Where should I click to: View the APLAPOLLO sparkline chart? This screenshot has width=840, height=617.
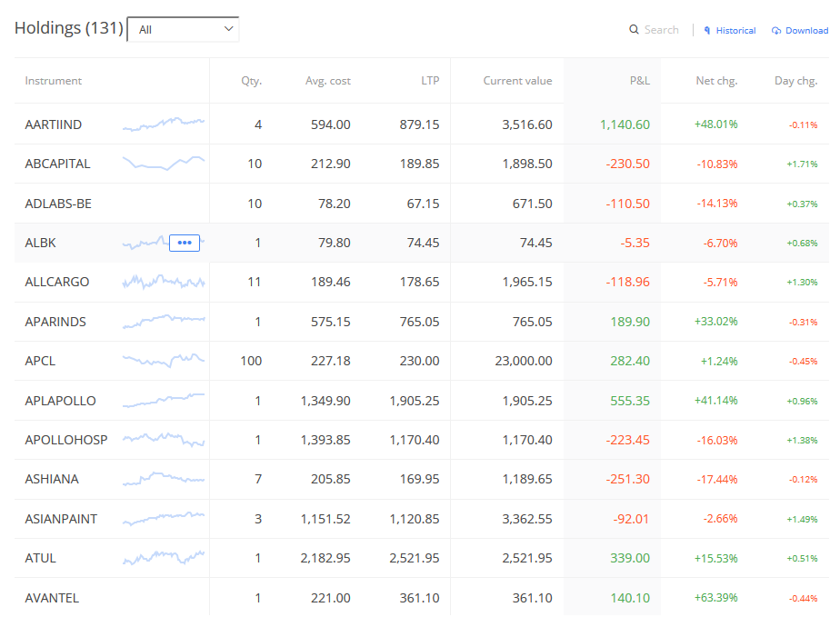[x=164, y=401]
